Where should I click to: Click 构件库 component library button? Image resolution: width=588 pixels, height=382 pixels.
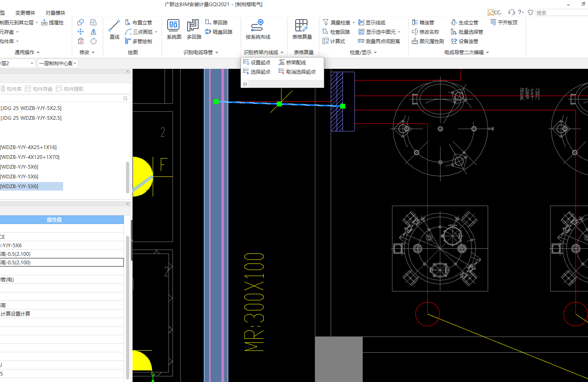(11, 89)
